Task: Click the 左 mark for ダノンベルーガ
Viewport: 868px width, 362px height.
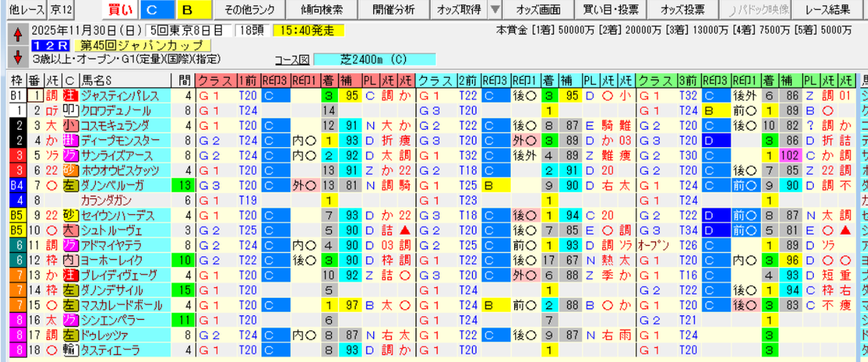Action: coord(70,184)
